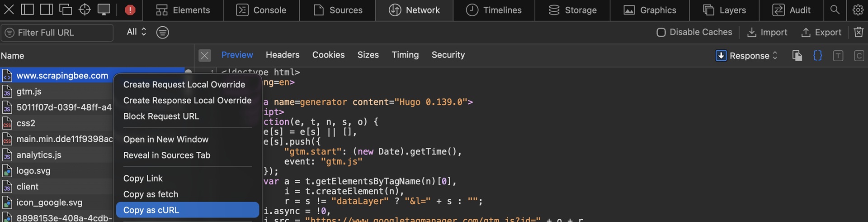
Task: Select the Headers detail tab
Action: [283, 55]
